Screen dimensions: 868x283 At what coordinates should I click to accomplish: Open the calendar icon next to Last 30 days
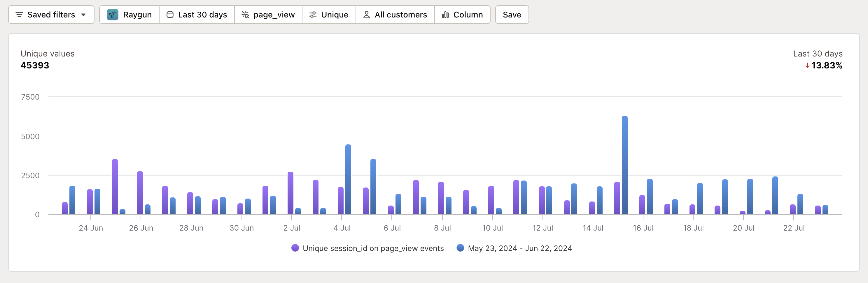(171, 15)
